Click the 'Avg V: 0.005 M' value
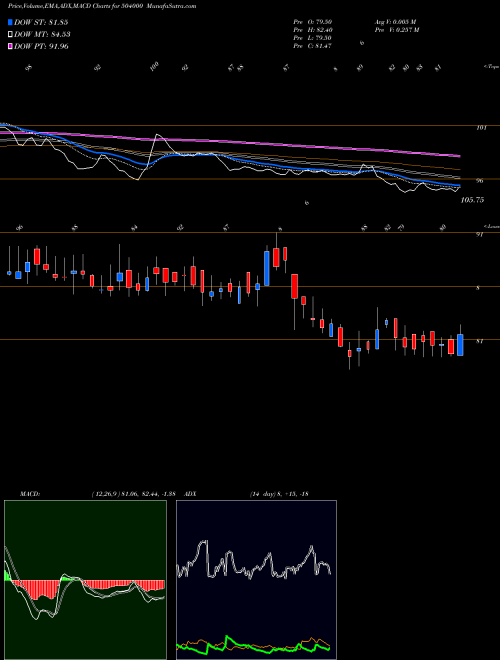Image resolution: width=500 pixels, height=660 pixels. pos(395,22)
